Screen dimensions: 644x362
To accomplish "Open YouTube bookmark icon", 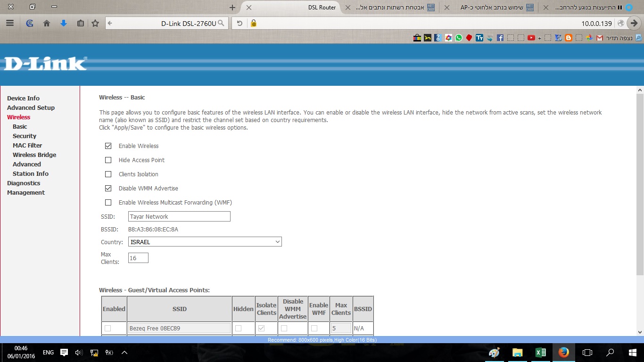I will coord(531,38).
